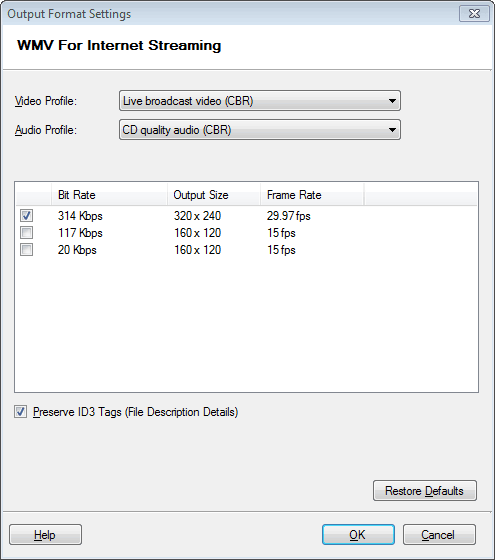Toggle Preserve ID3 Tags checkbox

click(x=20, y=412)
